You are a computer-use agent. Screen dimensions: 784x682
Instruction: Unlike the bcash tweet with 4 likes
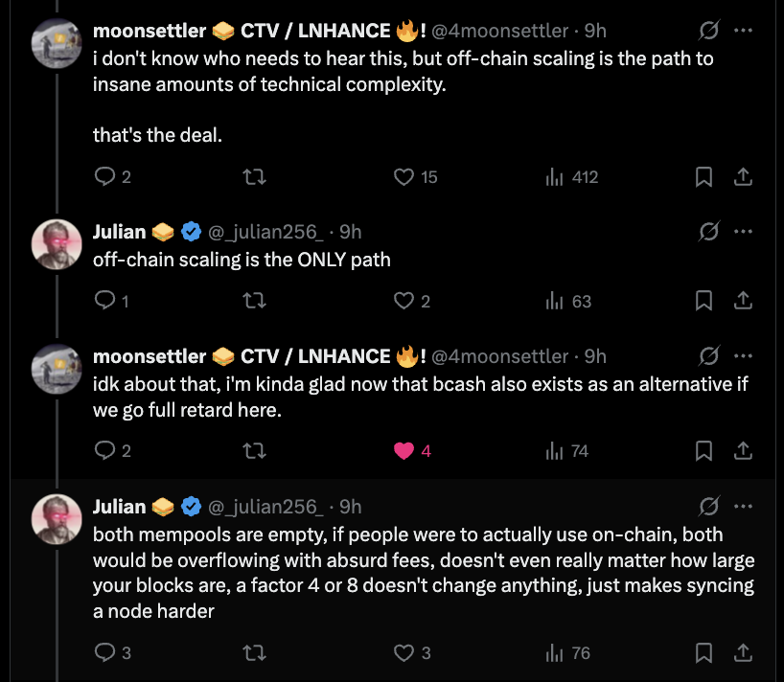404,451
